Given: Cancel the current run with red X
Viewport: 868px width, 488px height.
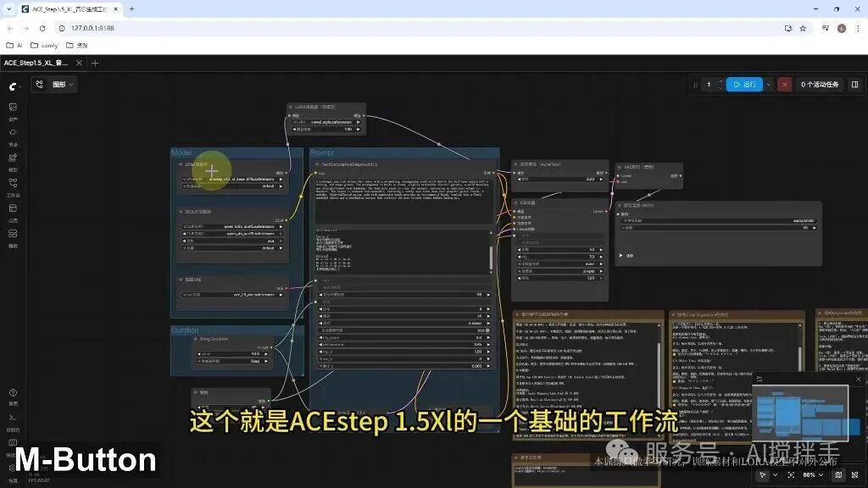Looking at the screenshot, I should (x=784, y=85).
